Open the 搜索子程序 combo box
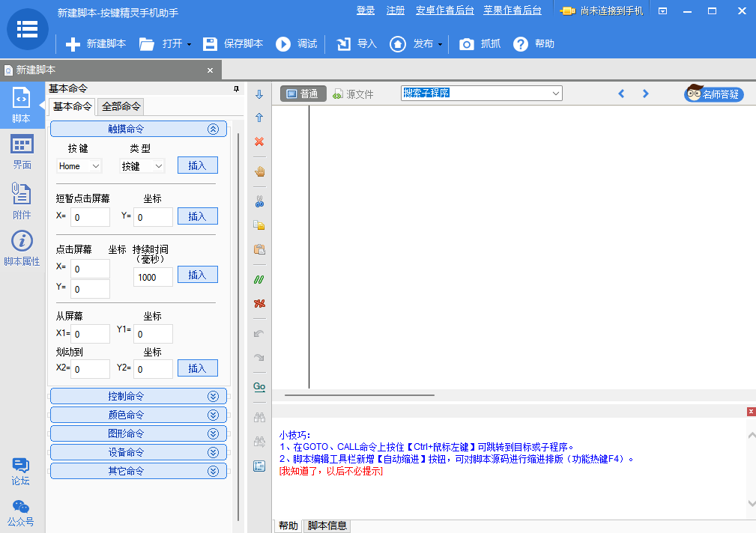 click(x=480, y=93)
